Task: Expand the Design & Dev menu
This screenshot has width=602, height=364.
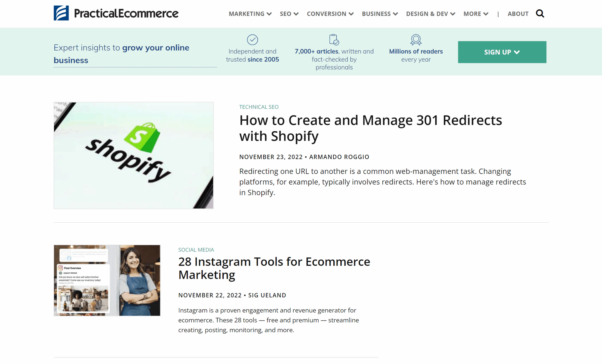Action: coord(431,14)
